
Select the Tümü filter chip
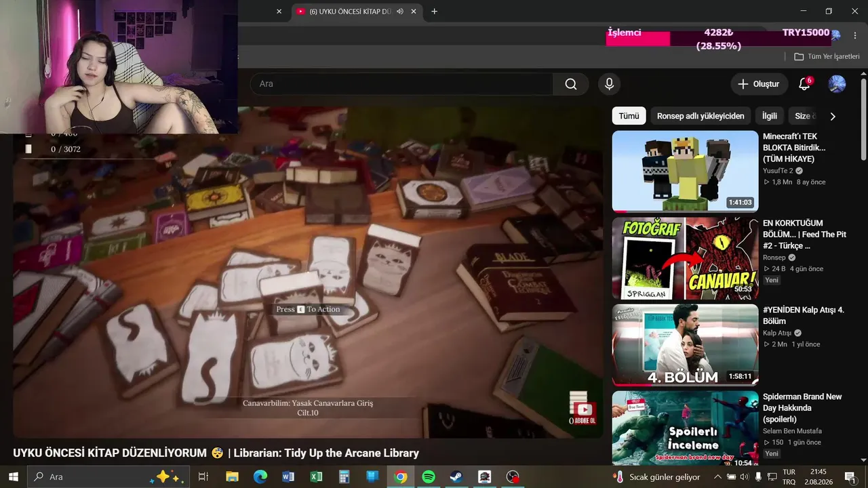tap(629, 116)
